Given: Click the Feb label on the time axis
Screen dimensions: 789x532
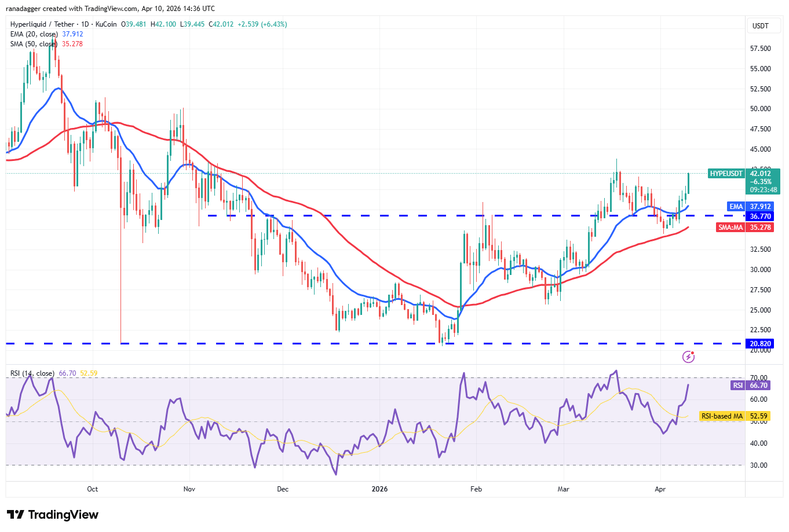Looking at the screenshot, I should pos(476,489).
